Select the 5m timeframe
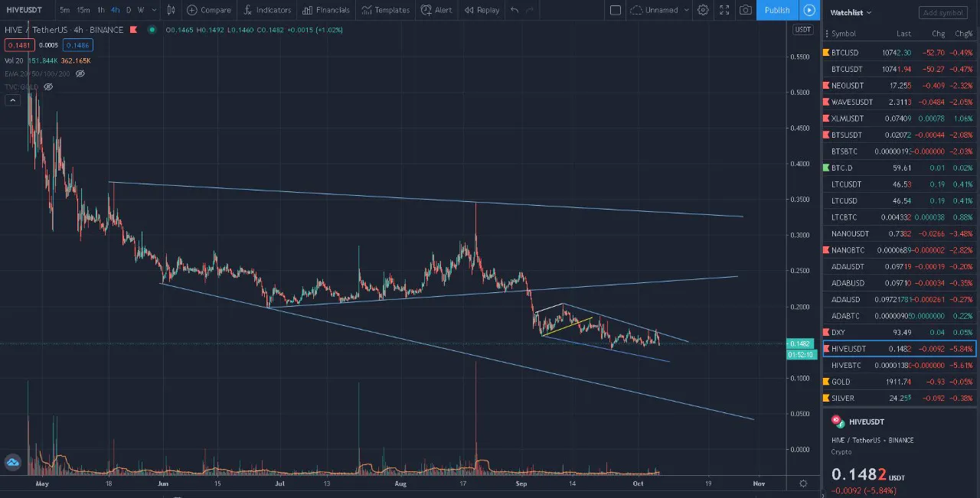980x498 pixels. click(x=64, y=10)
